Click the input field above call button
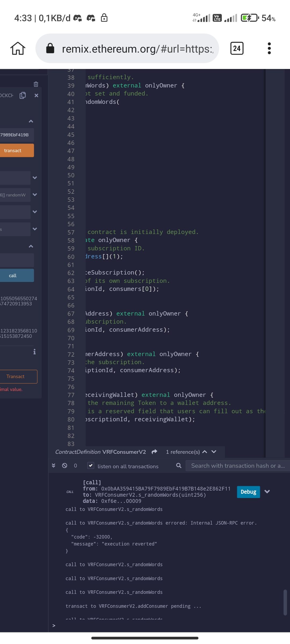The image size is (290, 644). tap(17, 260)
